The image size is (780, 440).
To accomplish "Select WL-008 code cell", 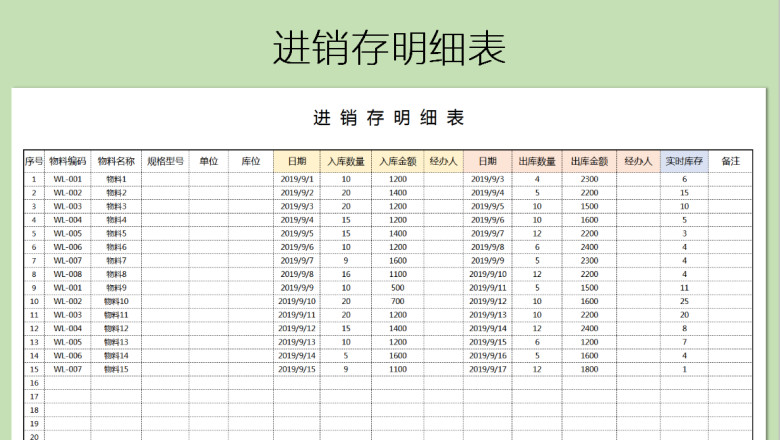I will tap(68, 274).
